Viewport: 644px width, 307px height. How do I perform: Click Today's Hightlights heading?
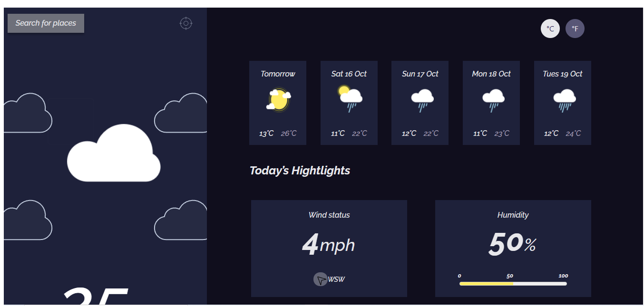pyautogui.click(x=300, y=171)
